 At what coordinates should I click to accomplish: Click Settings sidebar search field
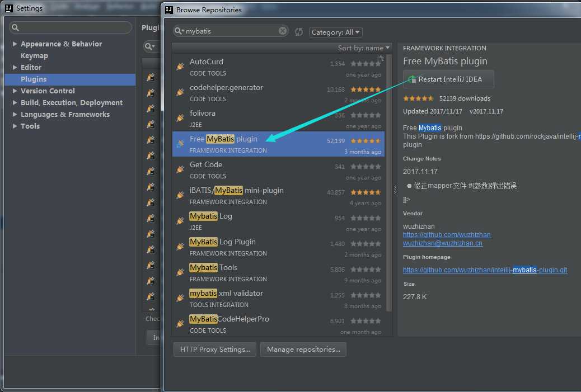tap(71, 27)
